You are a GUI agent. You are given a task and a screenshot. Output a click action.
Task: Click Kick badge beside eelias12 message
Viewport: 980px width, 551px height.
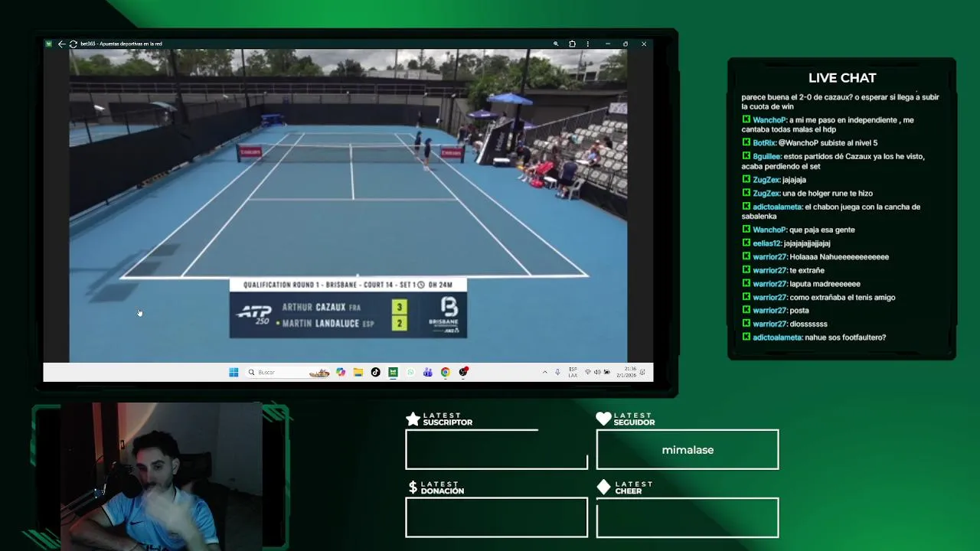[746, 243]
